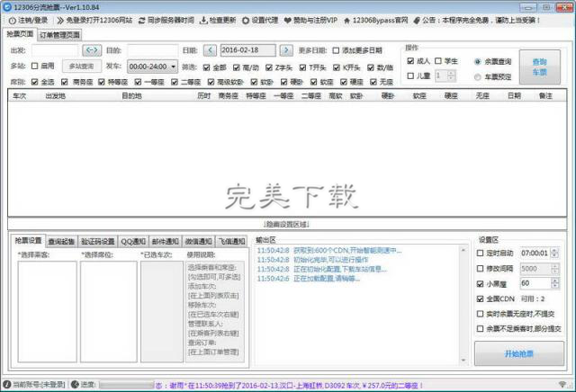Click 多站查询 button

pos(81,66)
